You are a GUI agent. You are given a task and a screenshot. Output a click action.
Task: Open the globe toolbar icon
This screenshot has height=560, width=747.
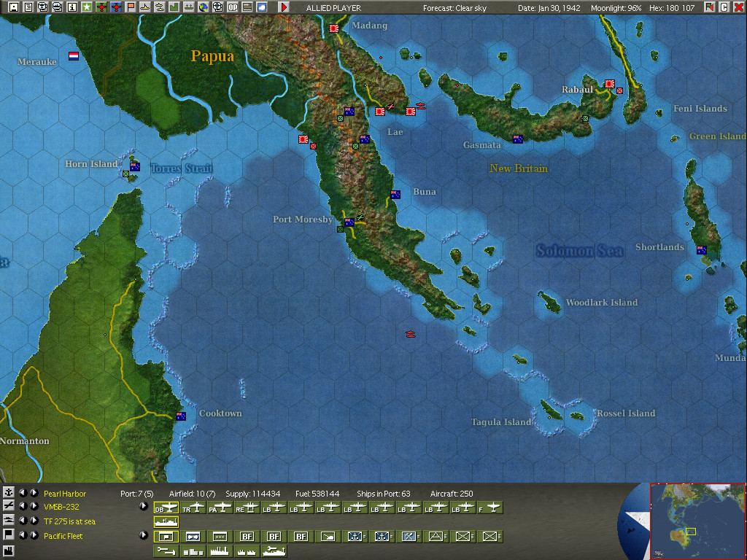204,7
